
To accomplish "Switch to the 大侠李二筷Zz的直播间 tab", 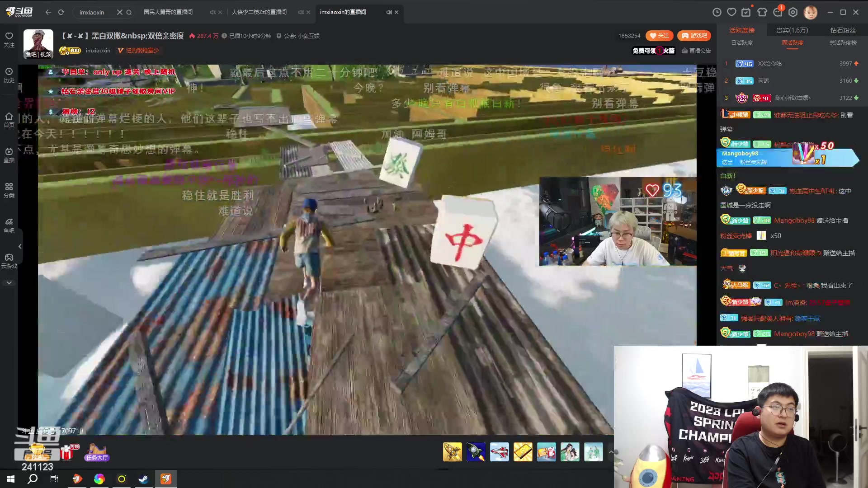I will click(x=259, y=12).
